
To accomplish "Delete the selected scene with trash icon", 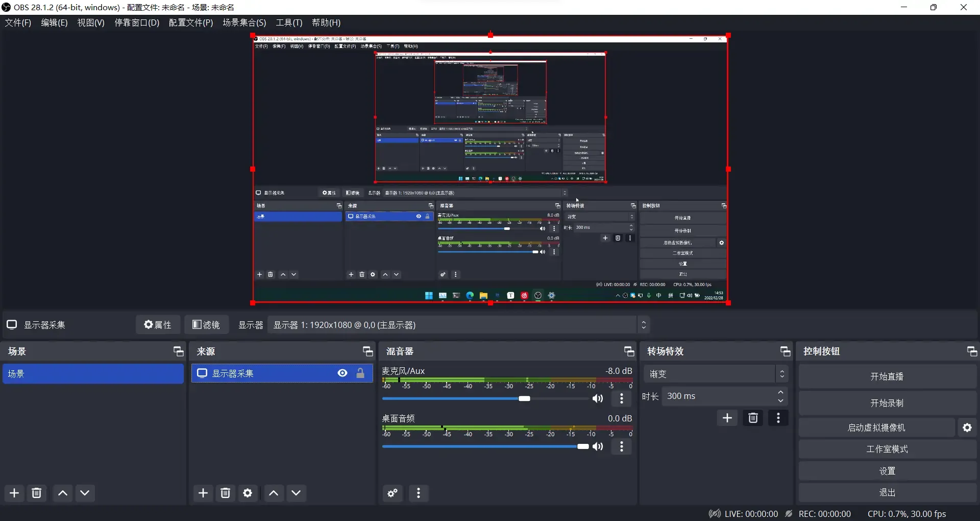I will point(37,493).
